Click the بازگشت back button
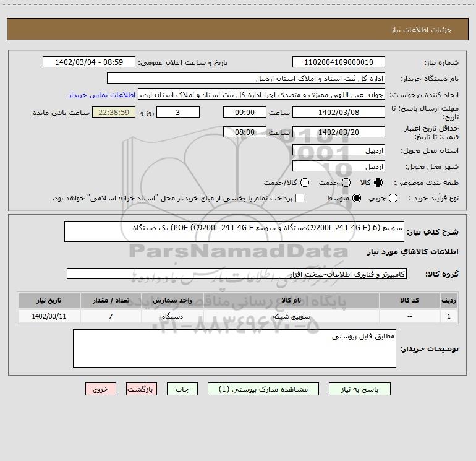 pos(142,389)
